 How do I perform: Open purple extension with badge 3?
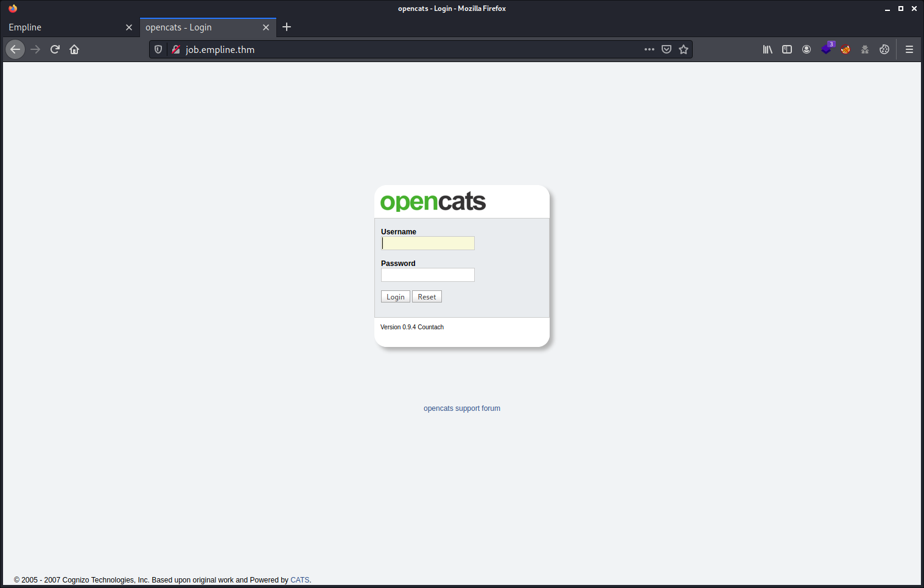[827, 49]
